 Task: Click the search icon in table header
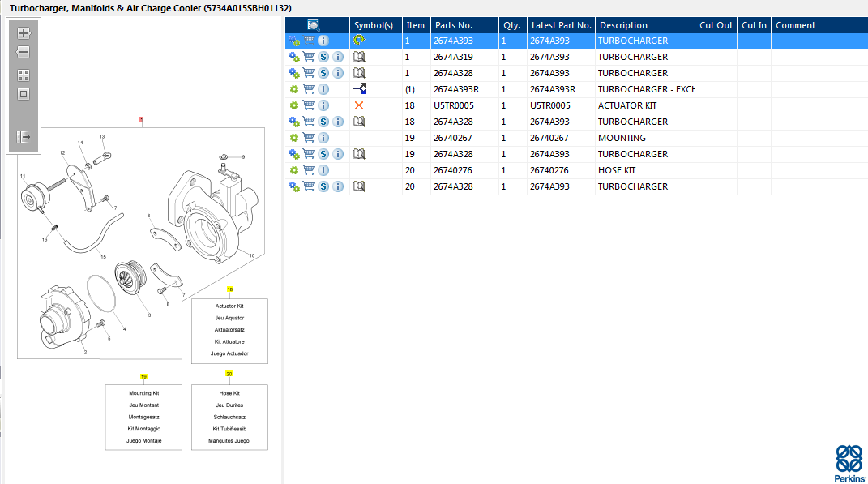pyautogui.click(x=314, y=25)
